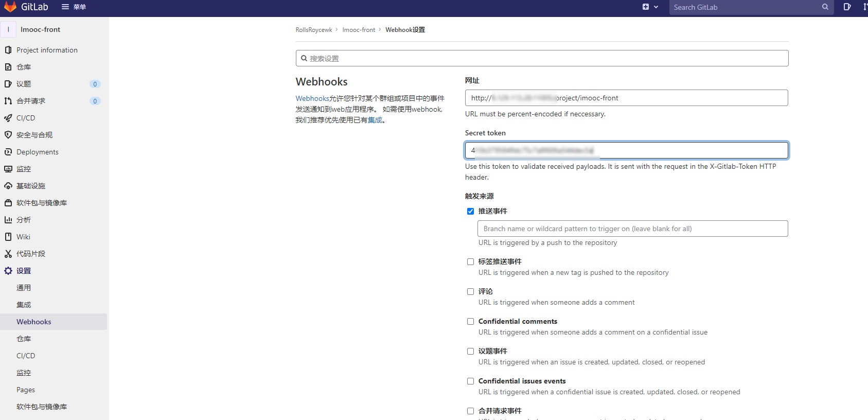Click the Secret token input field
This screenshot has height=420, width=868.
626,150
